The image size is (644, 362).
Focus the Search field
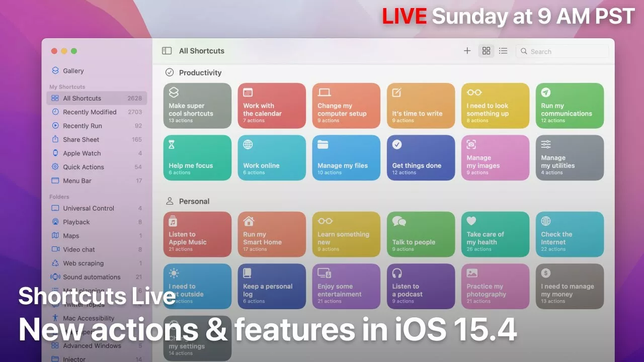[x=562, y=51]
